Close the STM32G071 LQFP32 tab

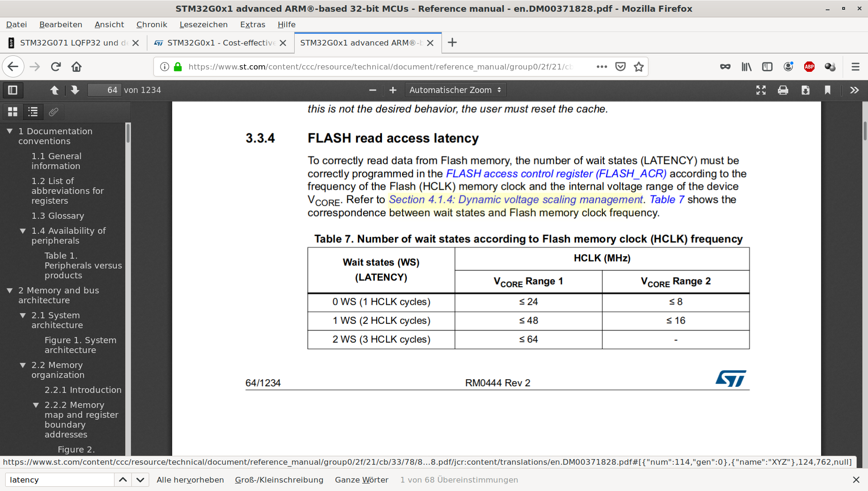point(136,43)
